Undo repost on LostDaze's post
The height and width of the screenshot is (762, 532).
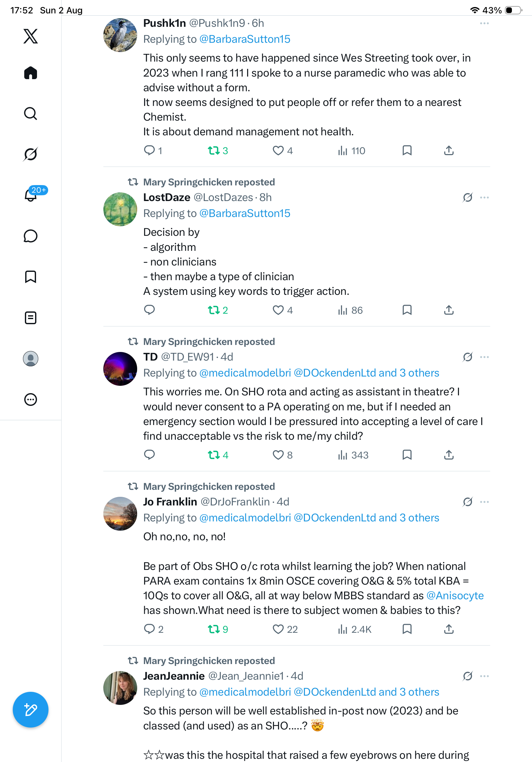[218, 310]
